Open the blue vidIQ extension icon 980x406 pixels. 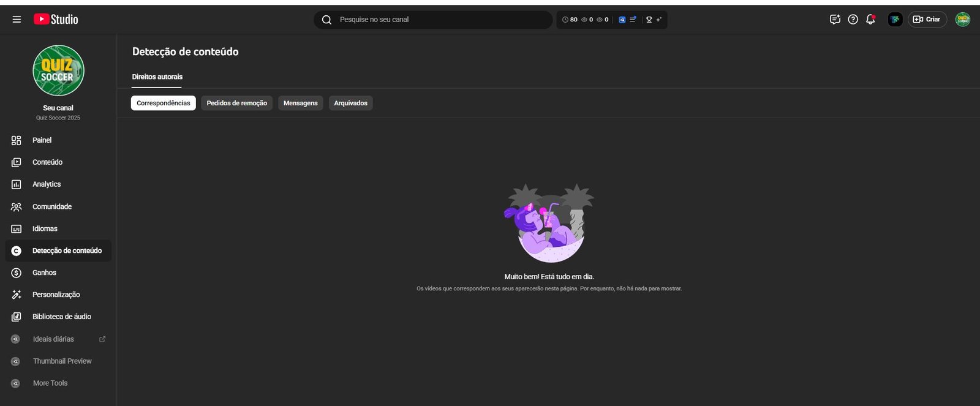[622, 20]
